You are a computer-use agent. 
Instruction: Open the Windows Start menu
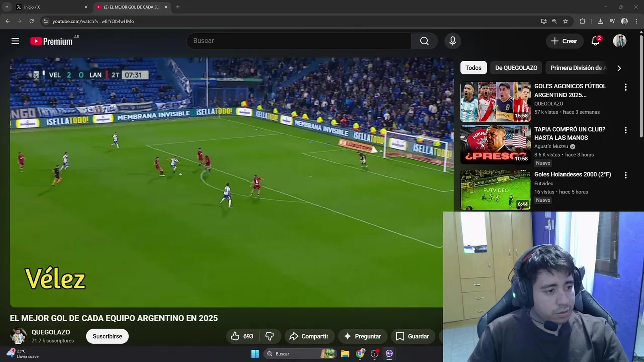255,354
